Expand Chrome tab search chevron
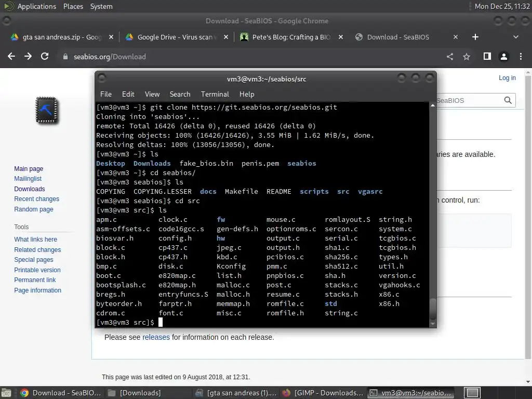This screenshot has width=532, height=399. [x=516, y=37]
